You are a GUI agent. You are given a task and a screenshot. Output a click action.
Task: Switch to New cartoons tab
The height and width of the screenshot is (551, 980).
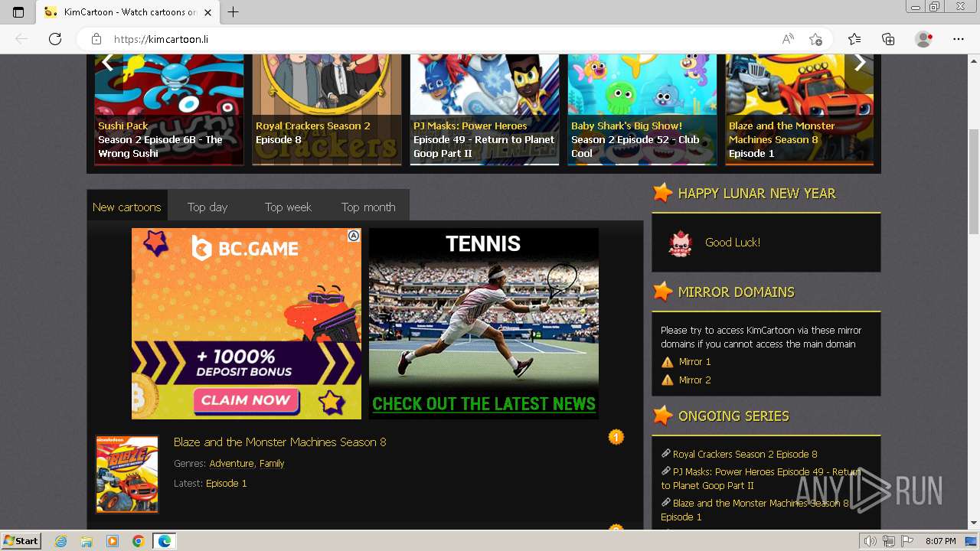coord(127,207)
